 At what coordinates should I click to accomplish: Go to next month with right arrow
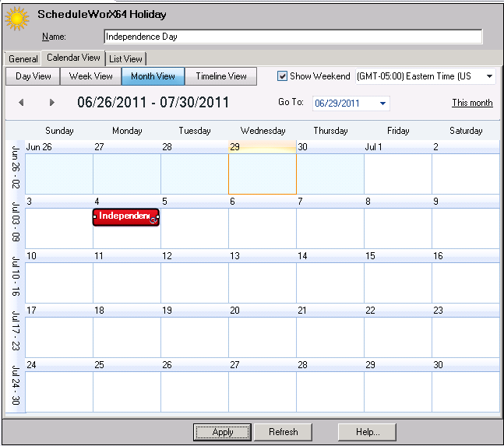click(52, 103)
